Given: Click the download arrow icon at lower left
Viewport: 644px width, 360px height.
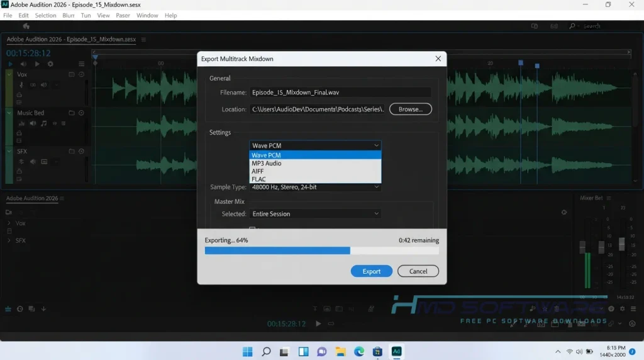Looking at the screenshot, I should click(x=43, y=308).
